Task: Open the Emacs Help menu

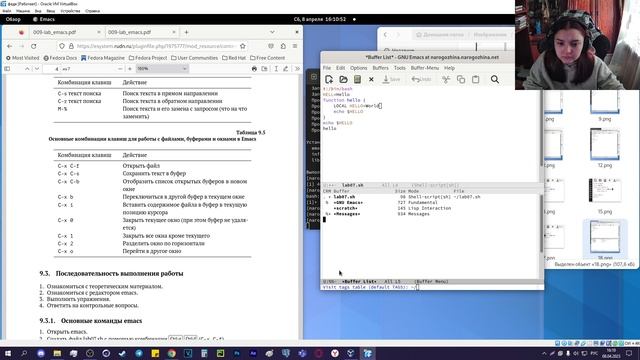Action: click(x=449, y=68)
